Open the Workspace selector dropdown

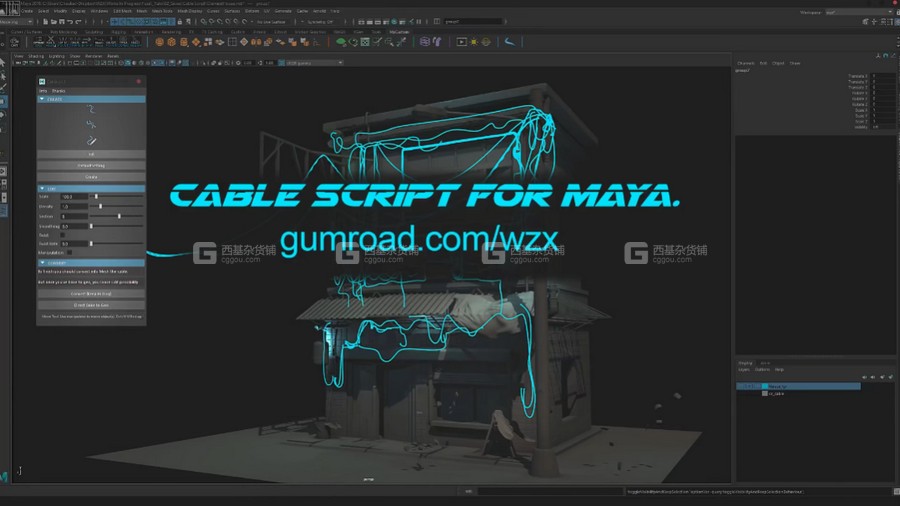click(859, 12)
